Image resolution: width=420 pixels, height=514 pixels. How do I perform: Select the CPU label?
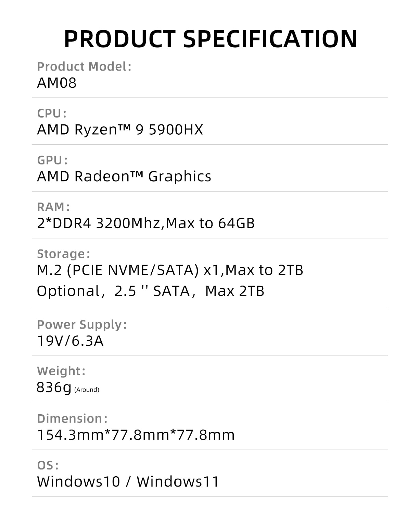tap(52, 113)
